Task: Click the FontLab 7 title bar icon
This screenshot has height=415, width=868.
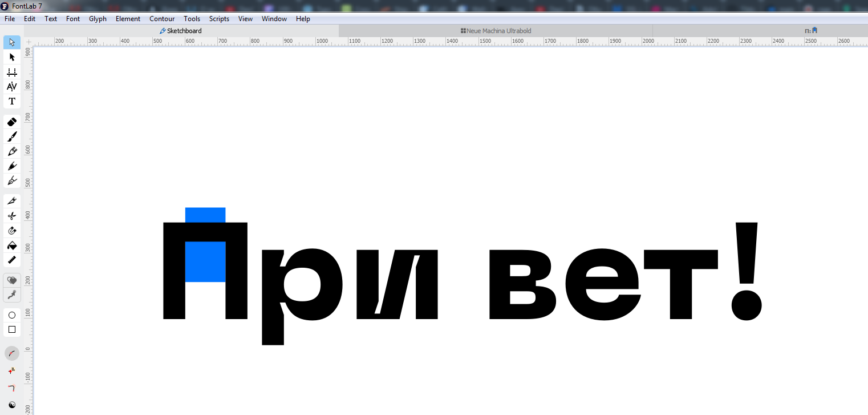Action: 5,6
